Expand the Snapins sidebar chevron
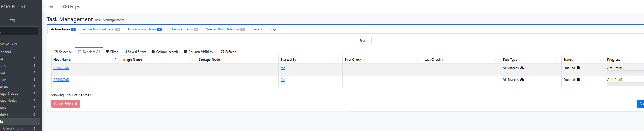 pos(34,79)
